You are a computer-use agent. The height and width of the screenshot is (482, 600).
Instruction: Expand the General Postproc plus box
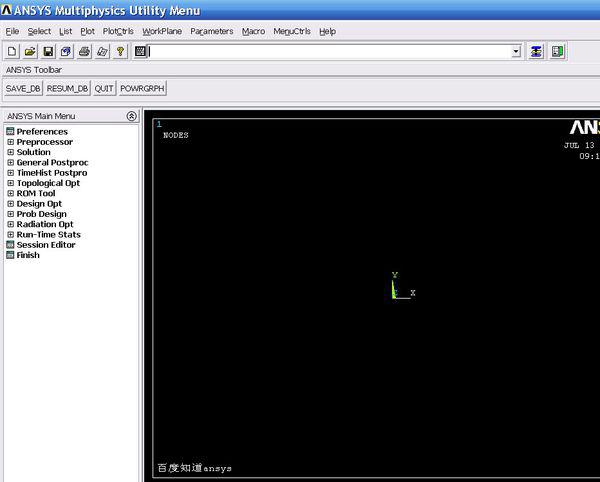(11, 163)
